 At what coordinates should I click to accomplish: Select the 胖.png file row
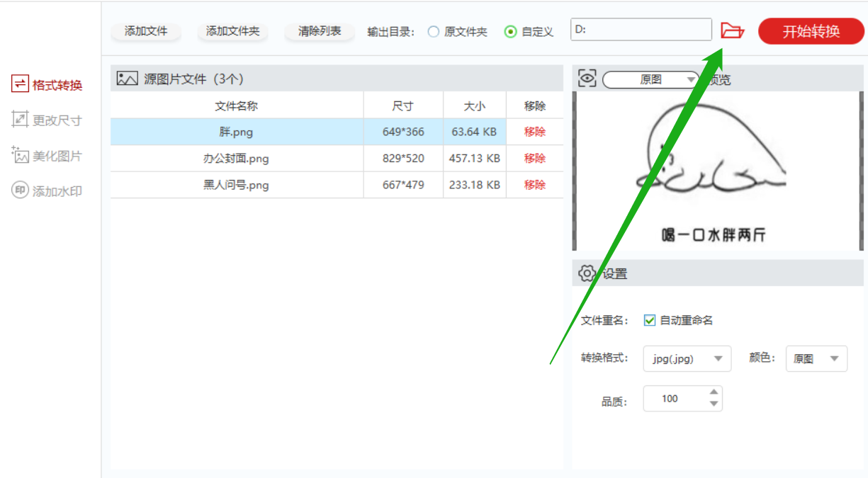coord(337,132)
